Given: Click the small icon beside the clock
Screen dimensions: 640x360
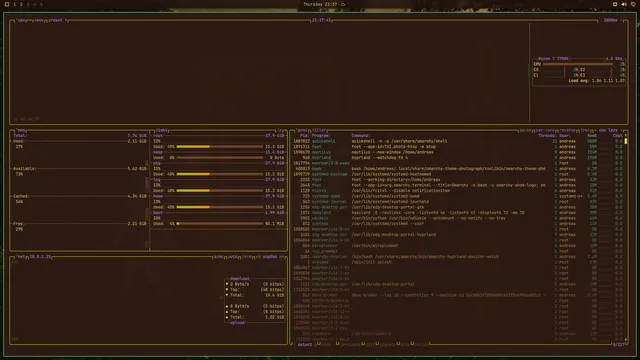Looking at the screenshot, I should pyautogui.click(x=343, y=4).
